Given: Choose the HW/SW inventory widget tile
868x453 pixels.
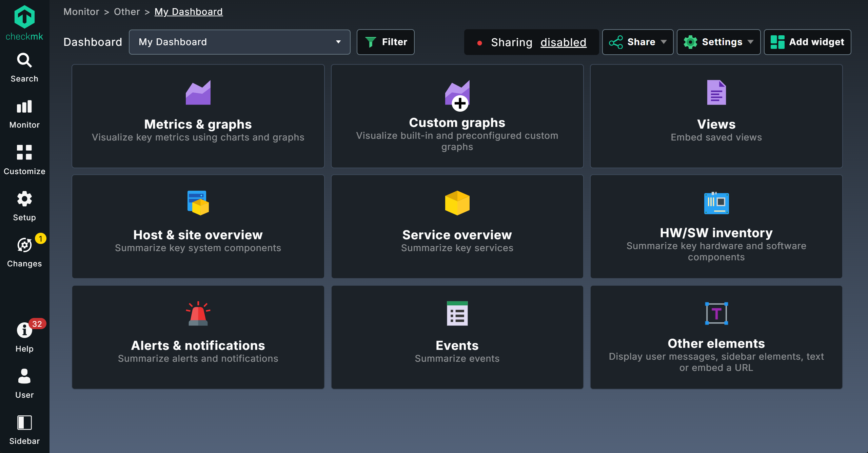Looking at the screenshot, I should 716,227.
